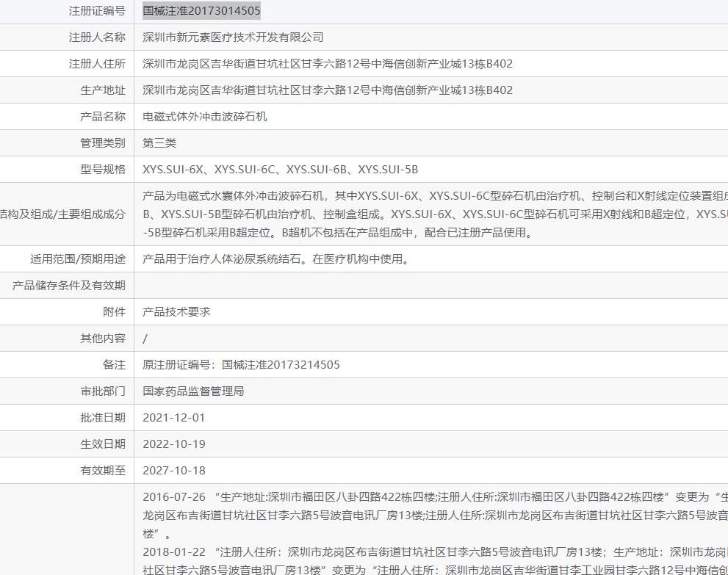728x575 pixels.
Task: Click the label 结构及组成/主要组成成分
Action: 62,214
